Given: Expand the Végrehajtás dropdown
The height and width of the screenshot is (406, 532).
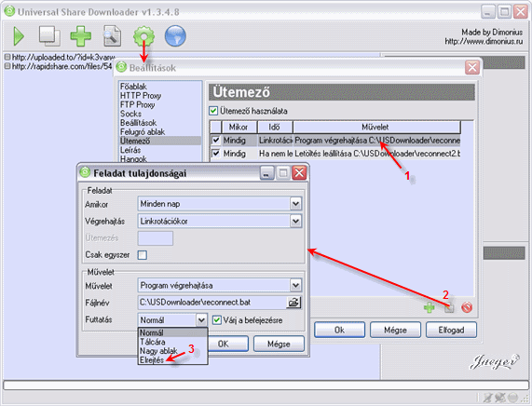Looking at the screenshot, I should click(295, 221).
